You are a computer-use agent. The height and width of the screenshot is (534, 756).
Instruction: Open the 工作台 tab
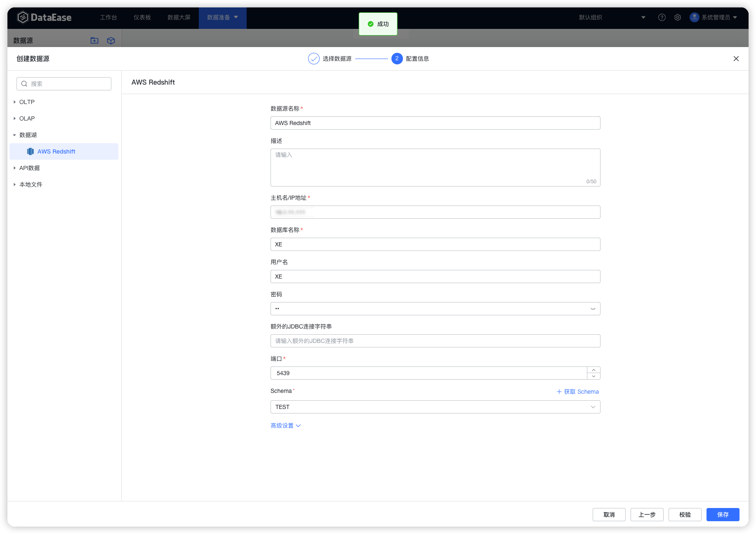coord(108,17)
